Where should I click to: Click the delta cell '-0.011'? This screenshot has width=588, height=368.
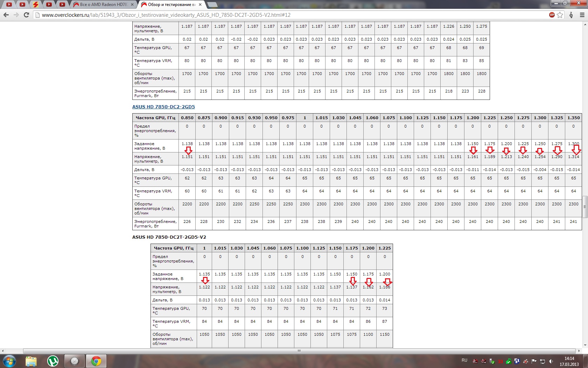472,170
